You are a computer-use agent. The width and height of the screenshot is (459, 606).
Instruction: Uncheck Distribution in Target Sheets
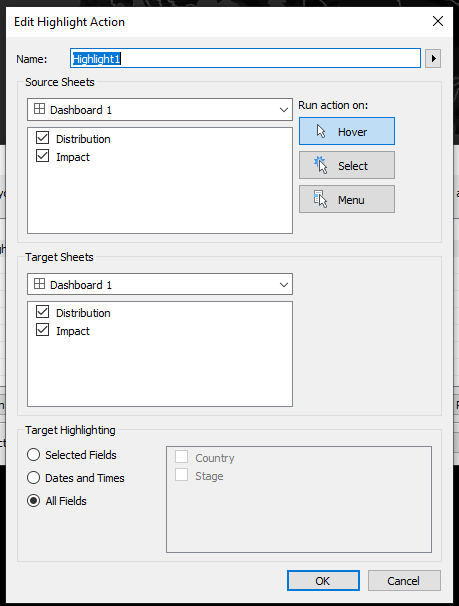click(42, 312)
